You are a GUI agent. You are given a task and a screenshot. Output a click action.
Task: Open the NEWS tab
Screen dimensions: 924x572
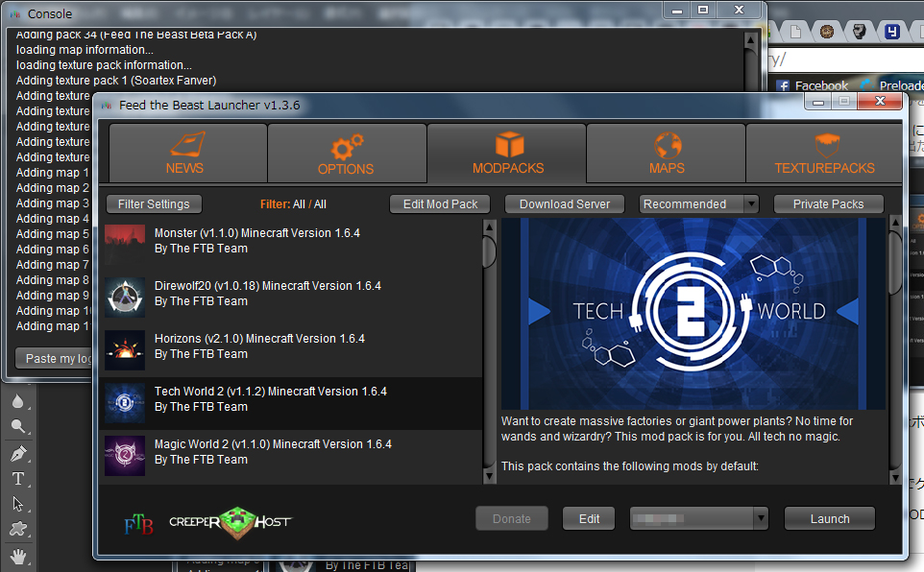pyautogui.click(x=188, y=154)
